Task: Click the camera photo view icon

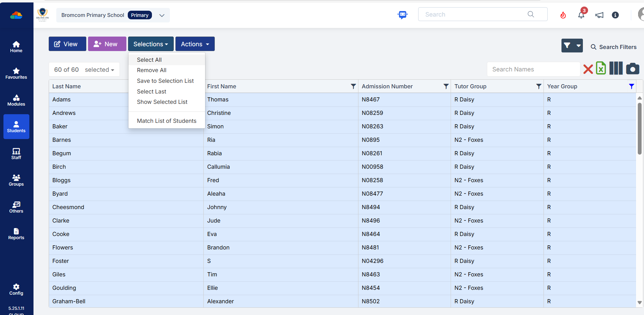Action: pyautogui.click(x=633, y=69)
